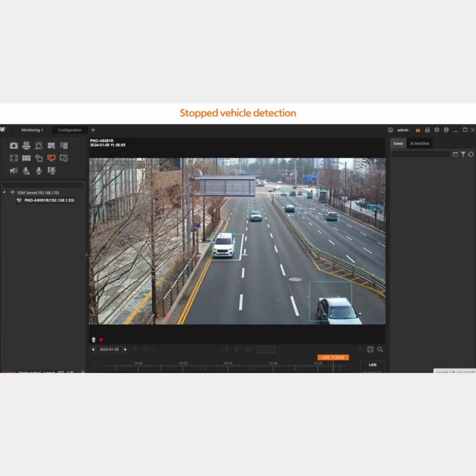The height and width of the screenshot is (476, 476).
Task: Collapse the SSM Server tree node
Action: (x=4, y=192)
